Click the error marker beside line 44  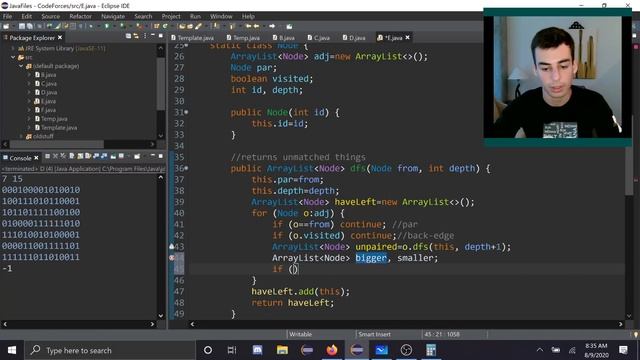pyautogui.click(x=172, y=258)
